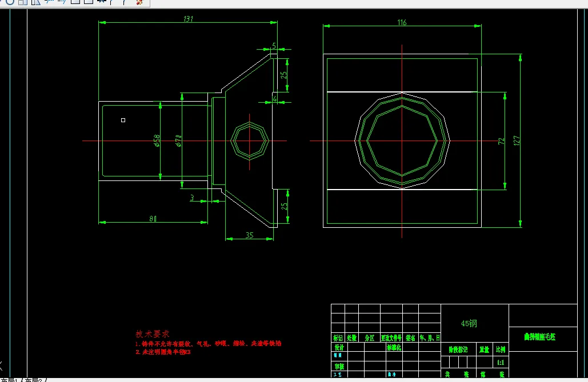Select the 116 width dimension

[x=402, y=22]
